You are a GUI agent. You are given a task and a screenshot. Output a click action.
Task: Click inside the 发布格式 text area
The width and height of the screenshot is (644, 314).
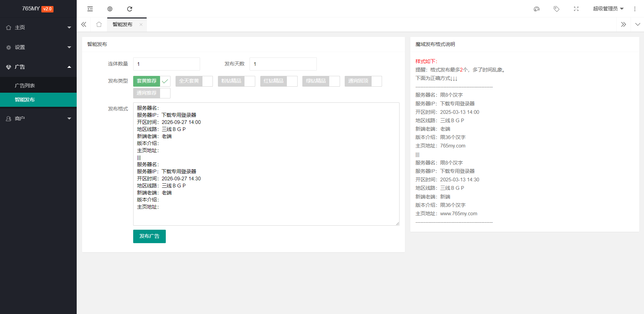266,164
